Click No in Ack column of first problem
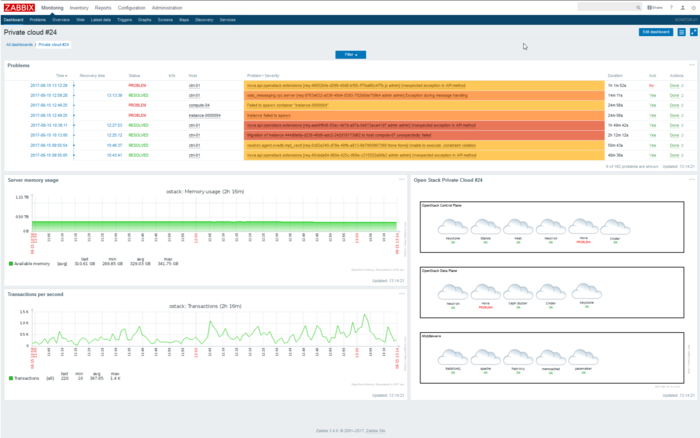The width and height of the screenshot is (700, 438). click(x=651, y=86)
